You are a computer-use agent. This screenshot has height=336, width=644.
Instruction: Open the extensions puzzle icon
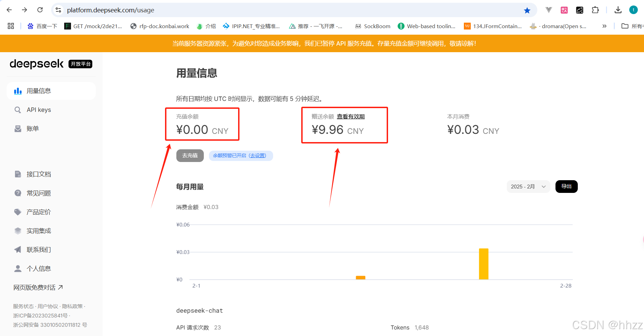coord(595,10)
